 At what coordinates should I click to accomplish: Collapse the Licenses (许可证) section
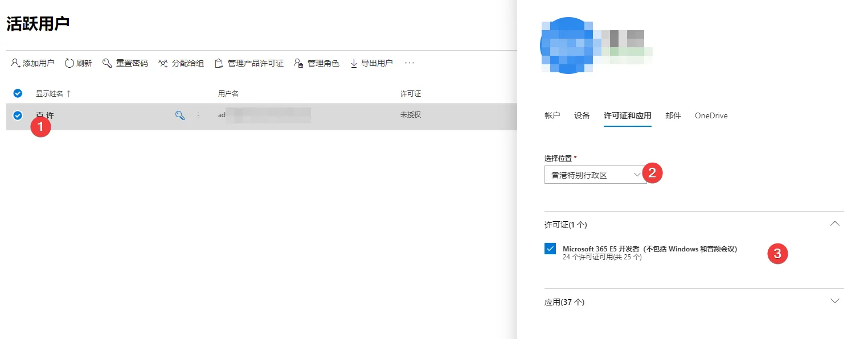pos(834,224)
